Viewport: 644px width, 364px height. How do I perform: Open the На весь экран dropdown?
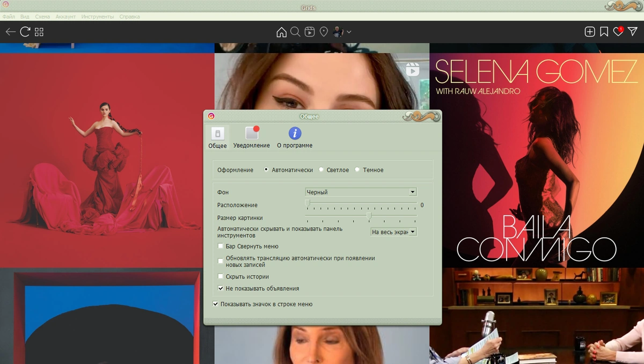(x=394, y=232)
